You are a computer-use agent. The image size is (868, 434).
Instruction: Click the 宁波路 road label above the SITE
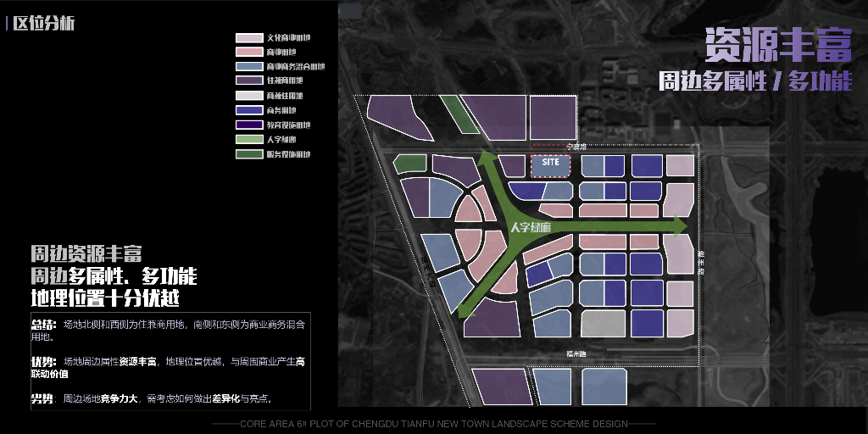[x=576, y=147]
